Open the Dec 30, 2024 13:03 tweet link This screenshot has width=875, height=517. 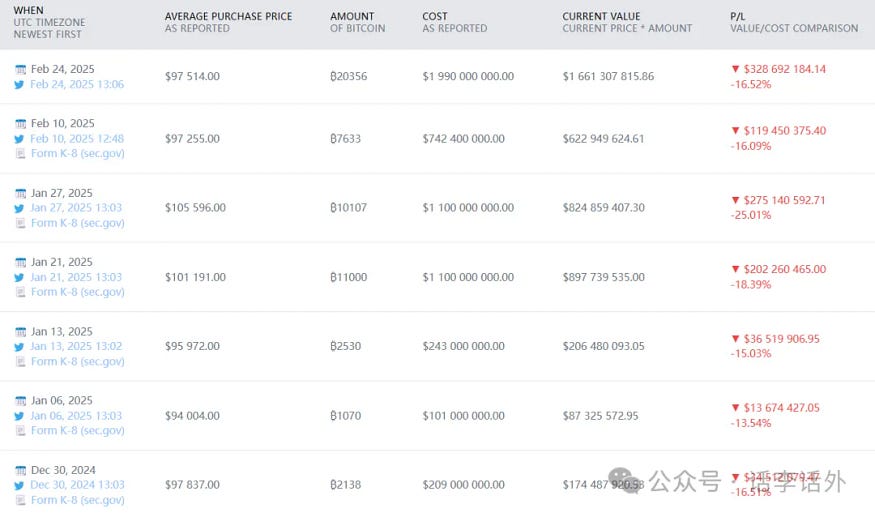point(77,485)
